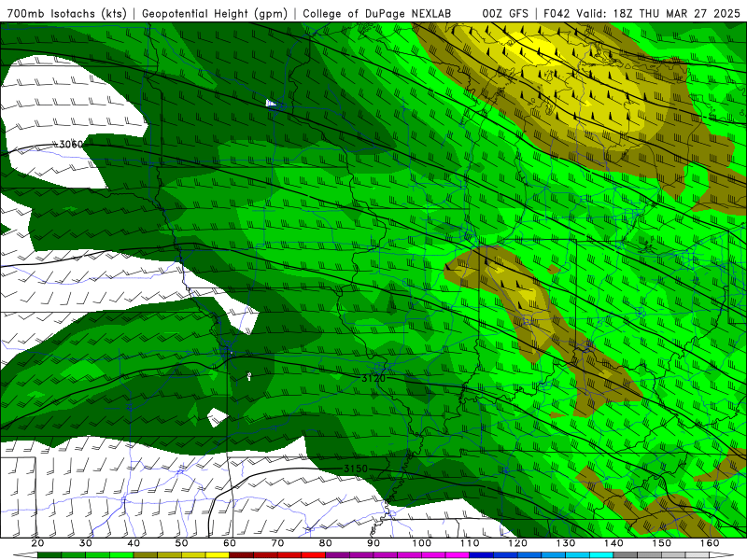747x560 pixels.
Task: Click the 130 value on the color scale
Action: pos(566,543)
